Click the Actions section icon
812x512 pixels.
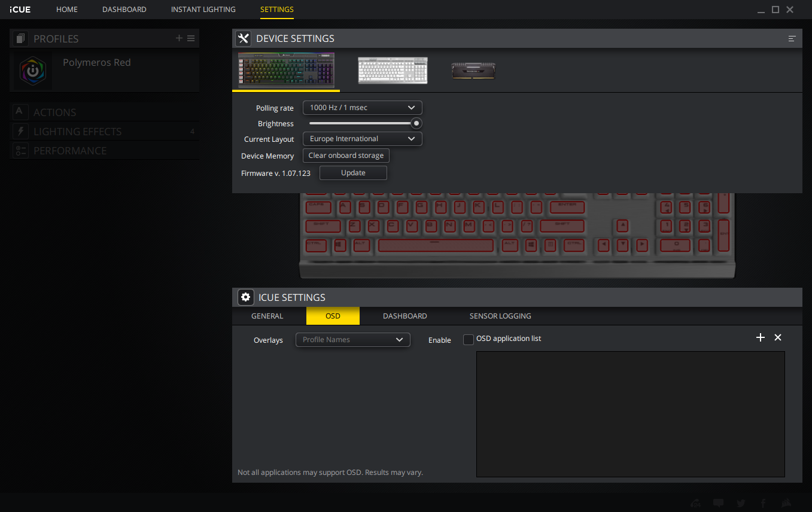tap(20, 112)
